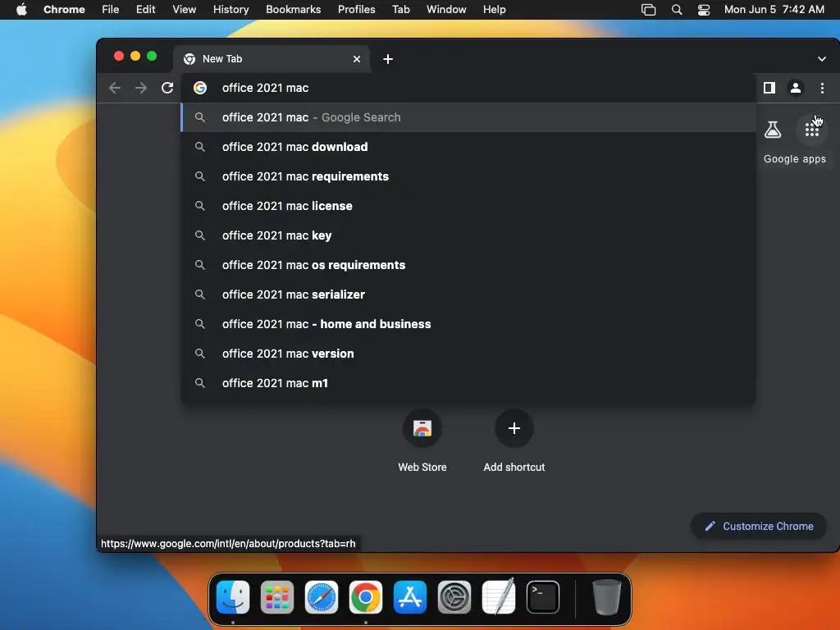Open Launchpad from the Dock
Screen dimensions: 840x630
pos(277,597)
